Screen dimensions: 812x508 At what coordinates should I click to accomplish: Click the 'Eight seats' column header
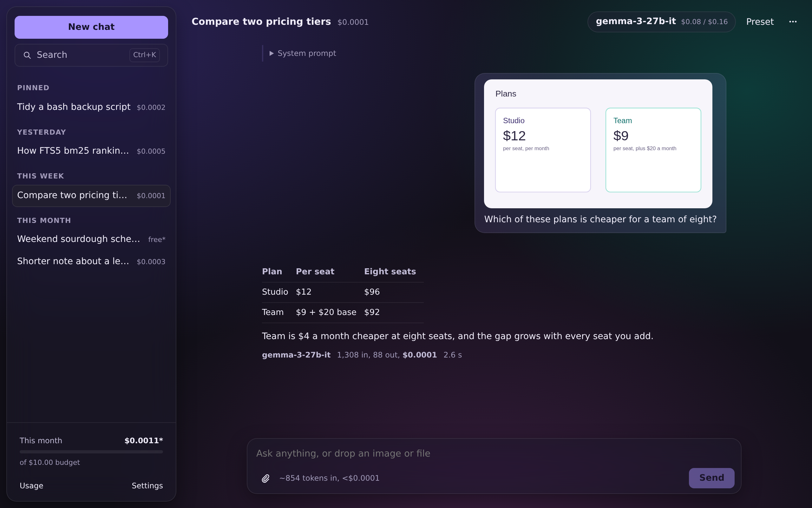[x=390, y=271]
